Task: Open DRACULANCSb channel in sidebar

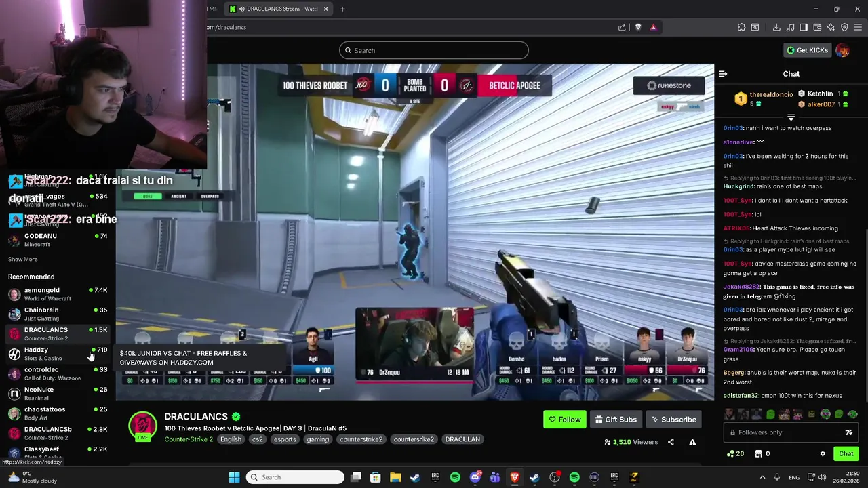Action: pyautogui.click(x=58, y=433)
